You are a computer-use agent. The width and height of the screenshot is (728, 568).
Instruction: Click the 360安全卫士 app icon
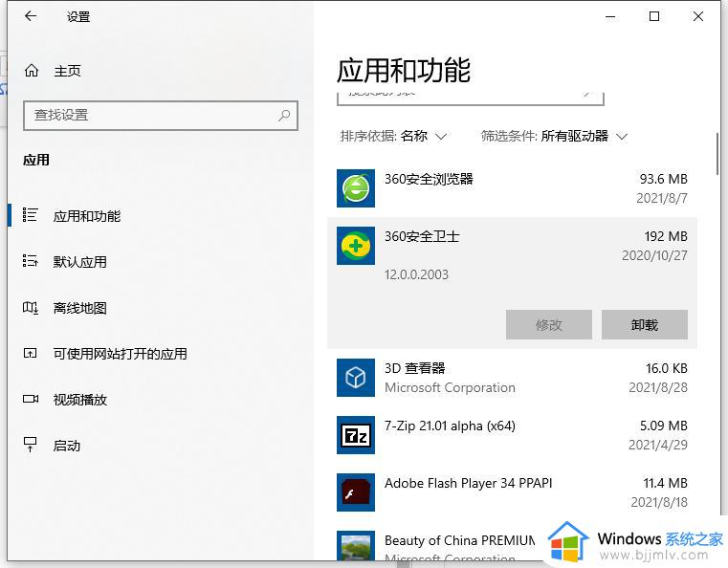(x=356, y=246)
